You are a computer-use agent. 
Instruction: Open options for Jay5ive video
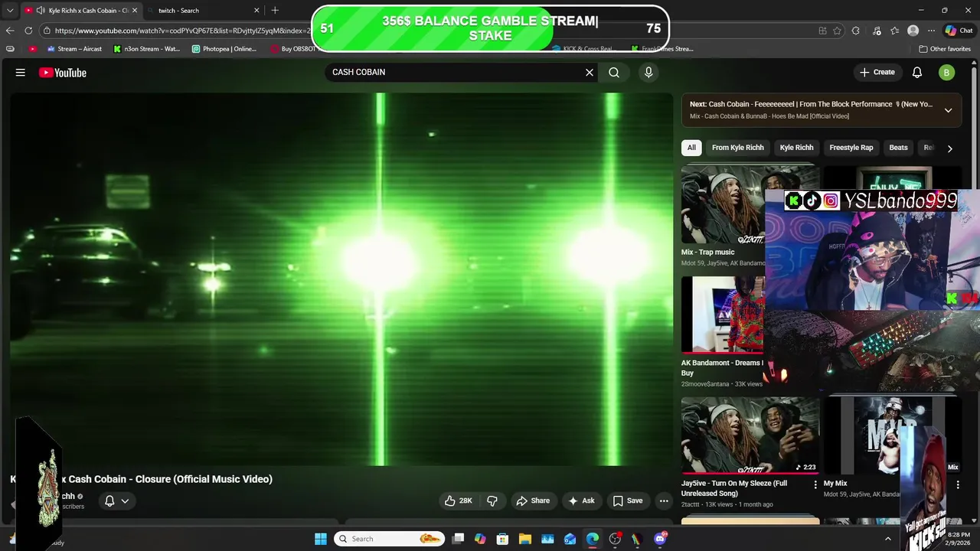pos(815,484)
